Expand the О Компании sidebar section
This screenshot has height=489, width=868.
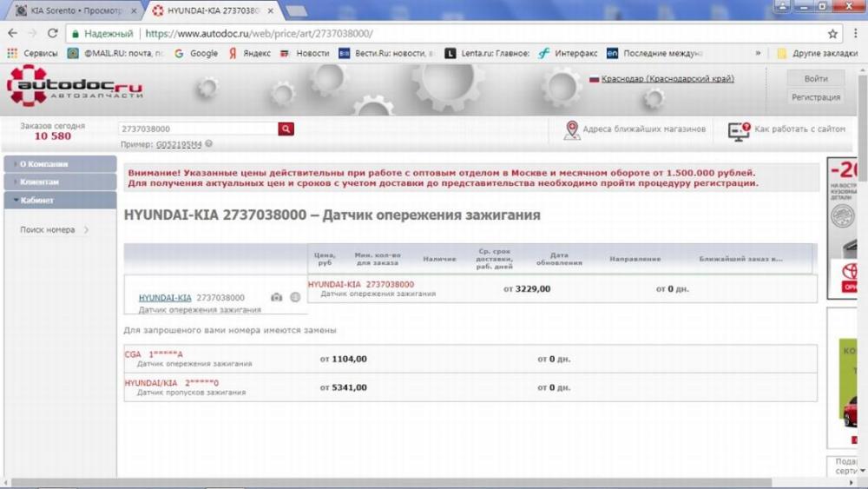coord(59,163)
